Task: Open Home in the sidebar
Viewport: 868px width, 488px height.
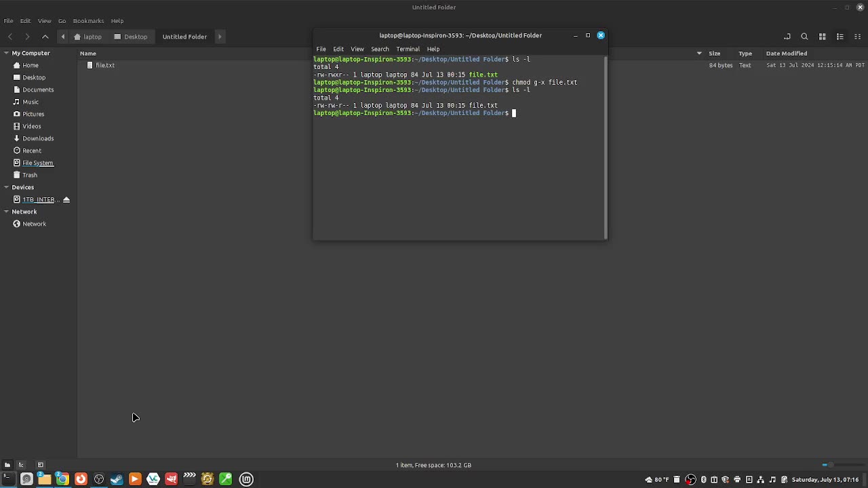Action: (31, 65)
